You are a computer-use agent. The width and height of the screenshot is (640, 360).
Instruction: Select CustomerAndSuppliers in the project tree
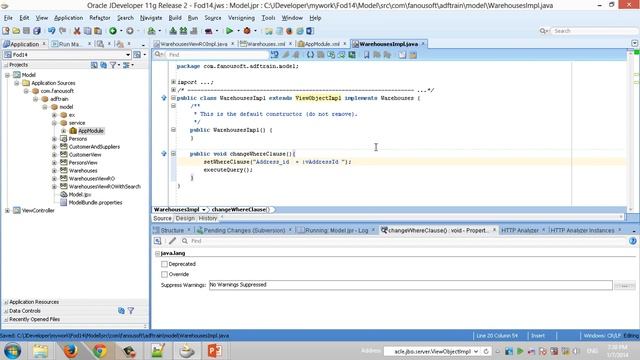coord(94,147)
